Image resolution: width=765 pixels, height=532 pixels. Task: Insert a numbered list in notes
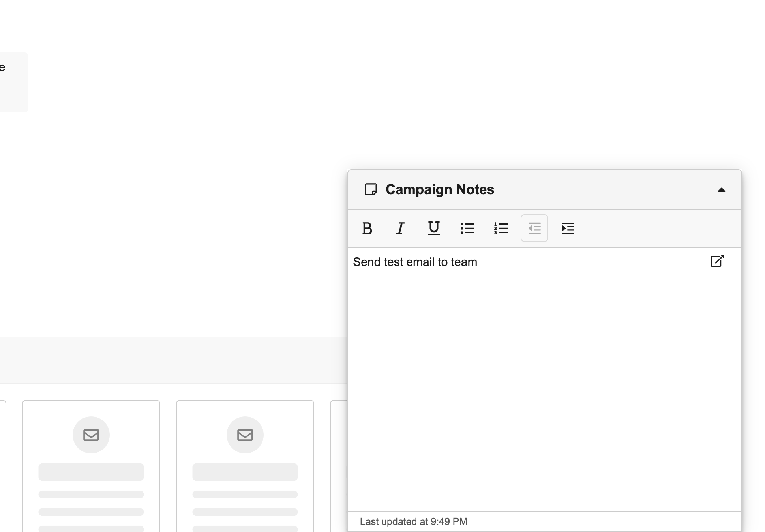coord(501,229)
